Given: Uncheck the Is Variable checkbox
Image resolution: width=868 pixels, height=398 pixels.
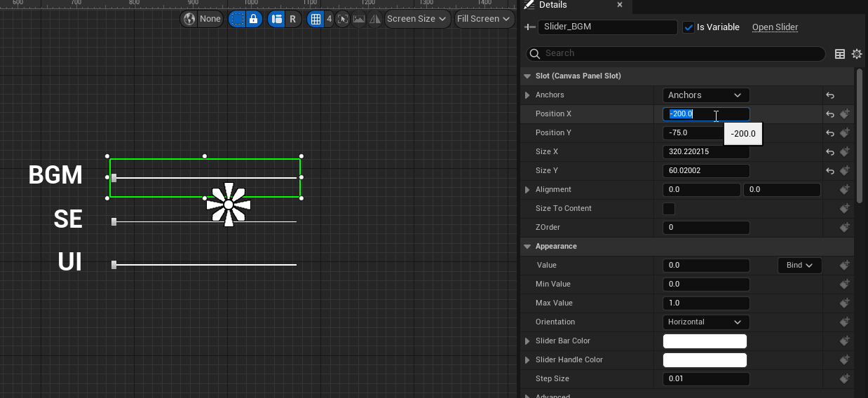Looking at the screenshot, I should [689, 27].
